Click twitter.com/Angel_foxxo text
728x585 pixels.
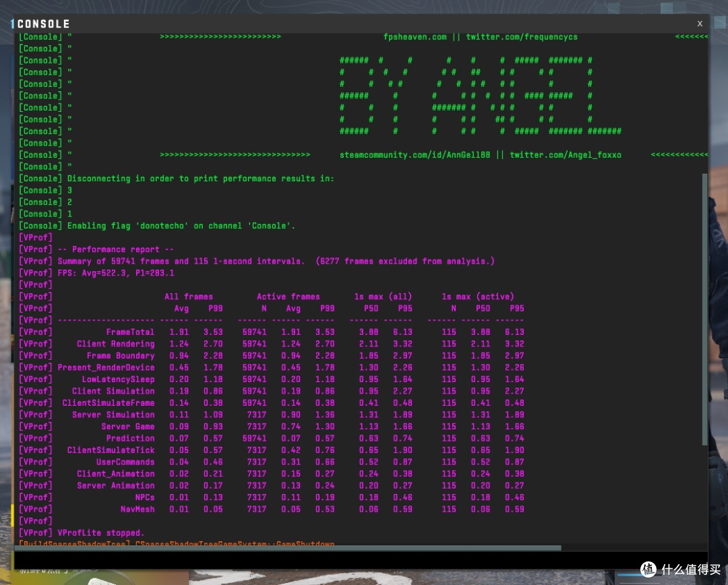(566, 155)
